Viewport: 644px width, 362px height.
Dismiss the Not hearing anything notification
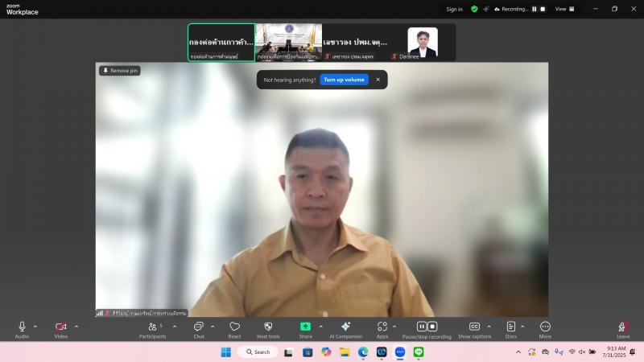378,80
